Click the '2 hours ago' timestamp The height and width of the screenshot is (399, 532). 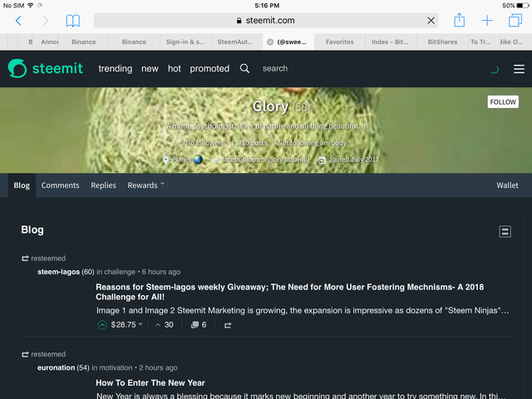[158, 367]
